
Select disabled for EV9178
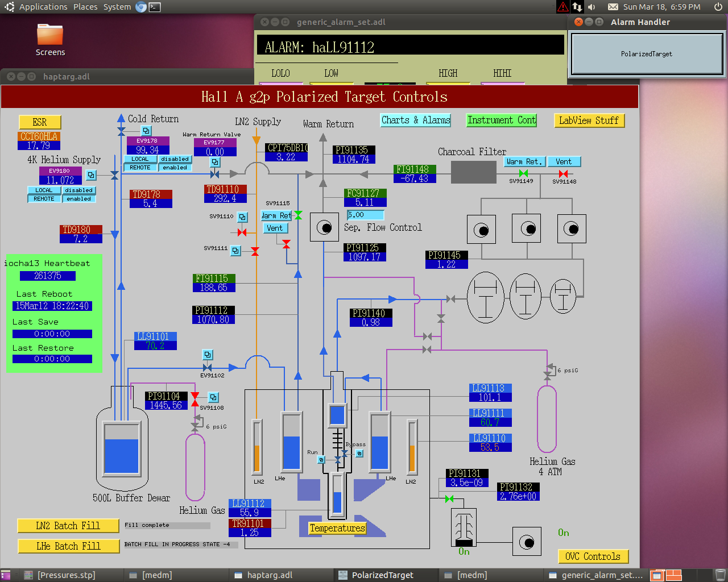pos(175,159)
